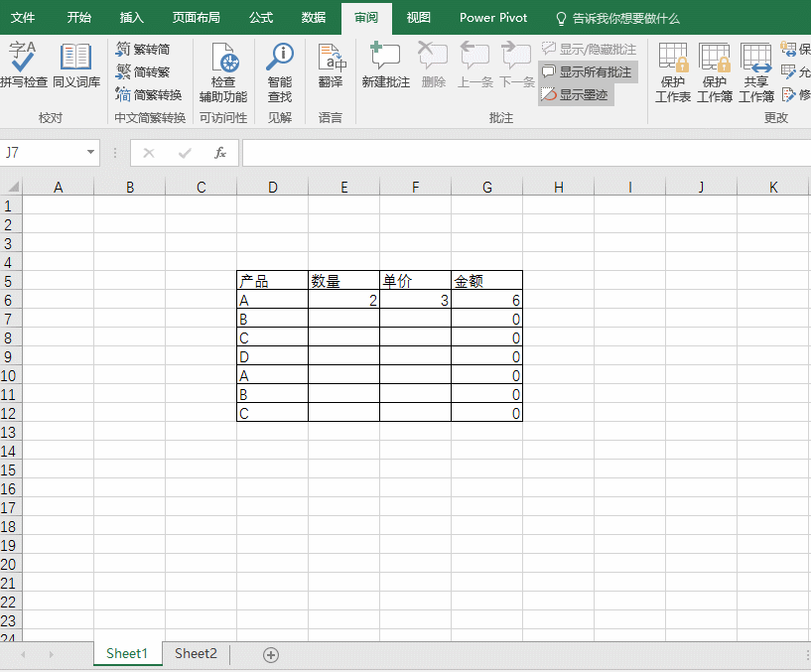Switch to Sheet2 worksheet tab

(196, 654)
